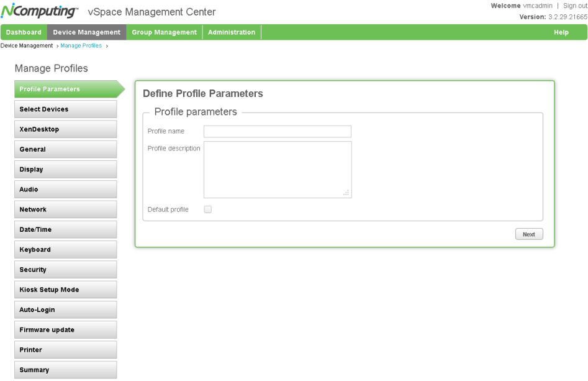The height and width of the screenshot is (381, 588).
Task: Select the Security section
Action: pyautogui.click(x=66, y=270)
